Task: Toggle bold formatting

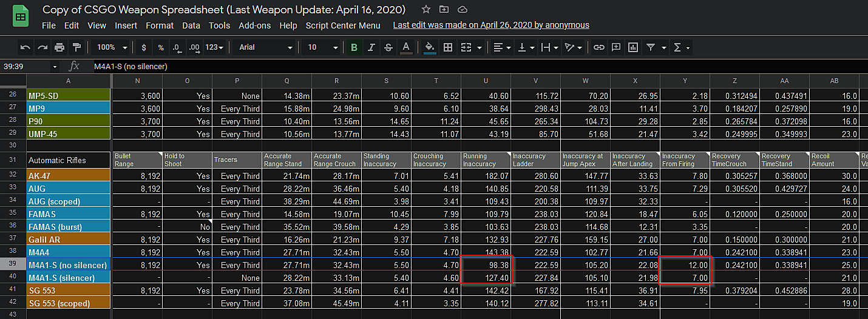Action: pos(354,47)
